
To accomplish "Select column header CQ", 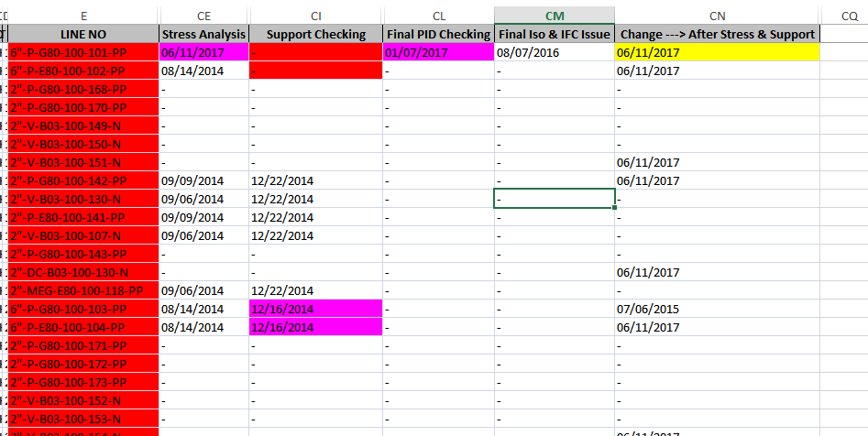I will pos(849,16).
